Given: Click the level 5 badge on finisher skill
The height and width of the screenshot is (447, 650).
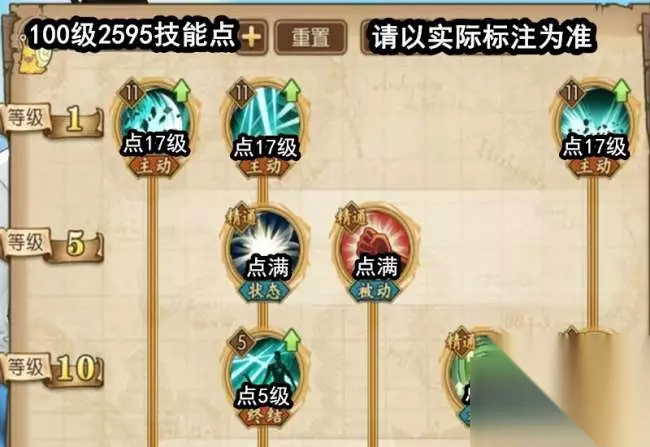Looking at the screenshot, I should click(x=242, y=342).
